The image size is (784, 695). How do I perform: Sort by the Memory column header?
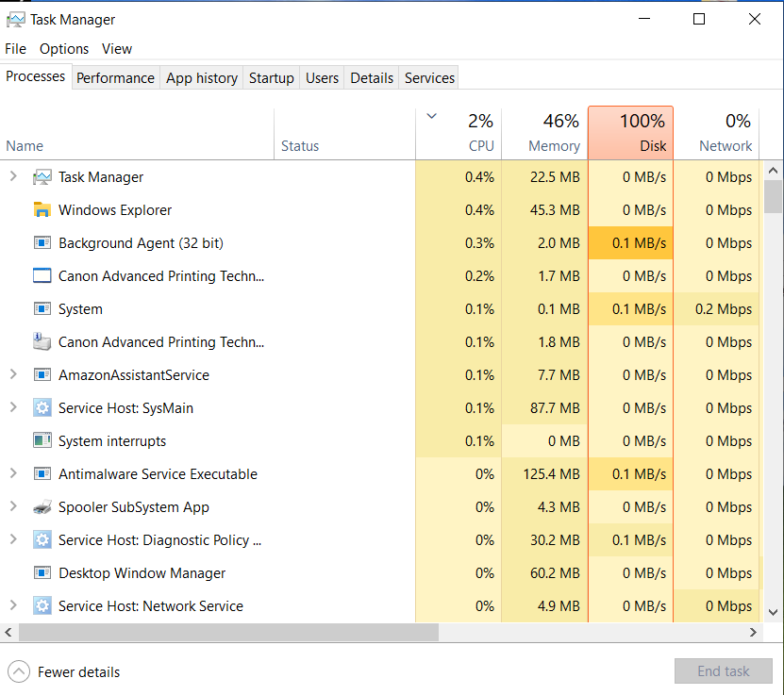pyautogui.click(x=545, y=134)
